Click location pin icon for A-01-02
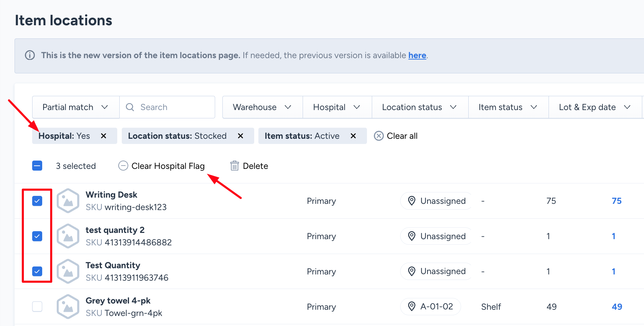This screenshot has height=326, width=644. pos(412,307)
